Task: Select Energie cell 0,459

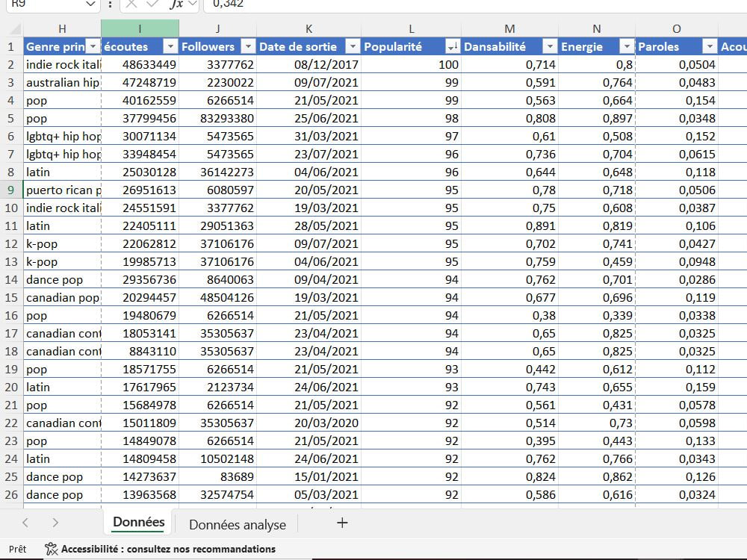Action: pos(596,261)
